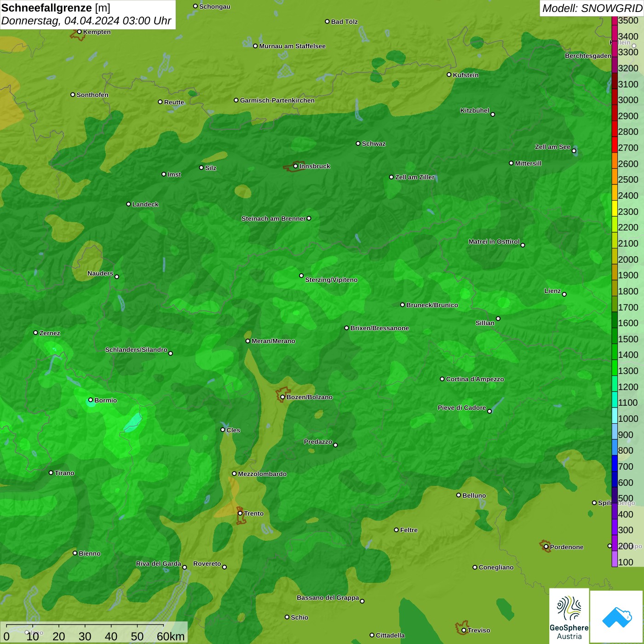Click the Schneefallgrenze [m] map title
The width and height of the screenshot is (644, 644).
tap(56, 8)
